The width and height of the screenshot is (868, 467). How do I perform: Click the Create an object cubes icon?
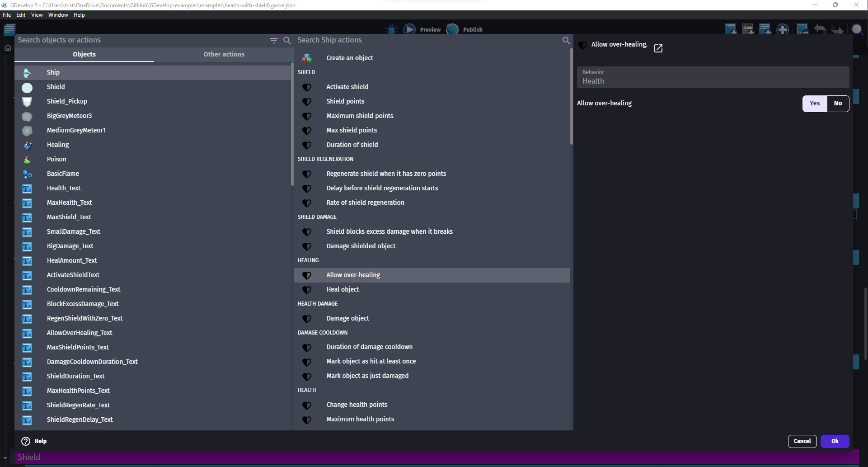click(x=307, y=58)
